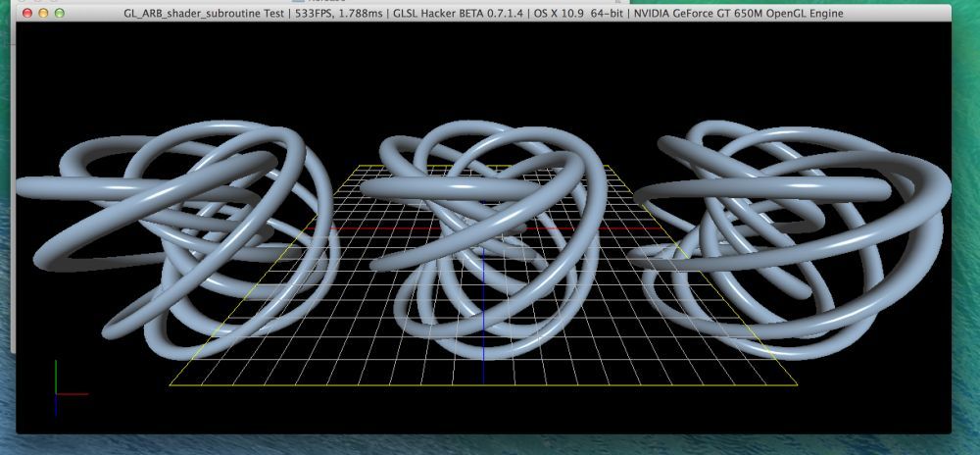Close the GLSL Hacker window

26,13
